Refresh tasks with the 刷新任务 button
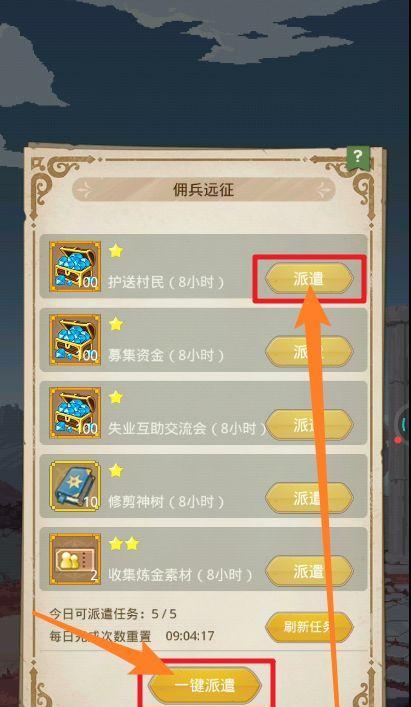Viewport: 411px width, 707px height. tap(309, 627)
